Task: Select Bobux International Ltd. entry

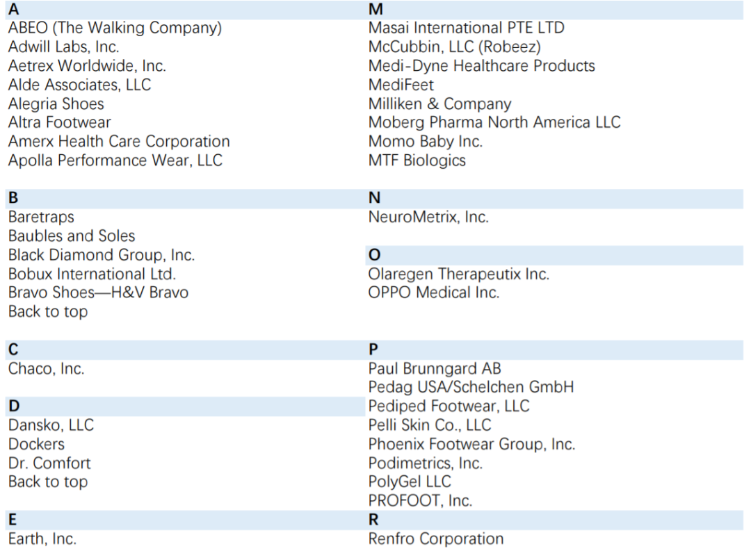Action: point(92,274)
